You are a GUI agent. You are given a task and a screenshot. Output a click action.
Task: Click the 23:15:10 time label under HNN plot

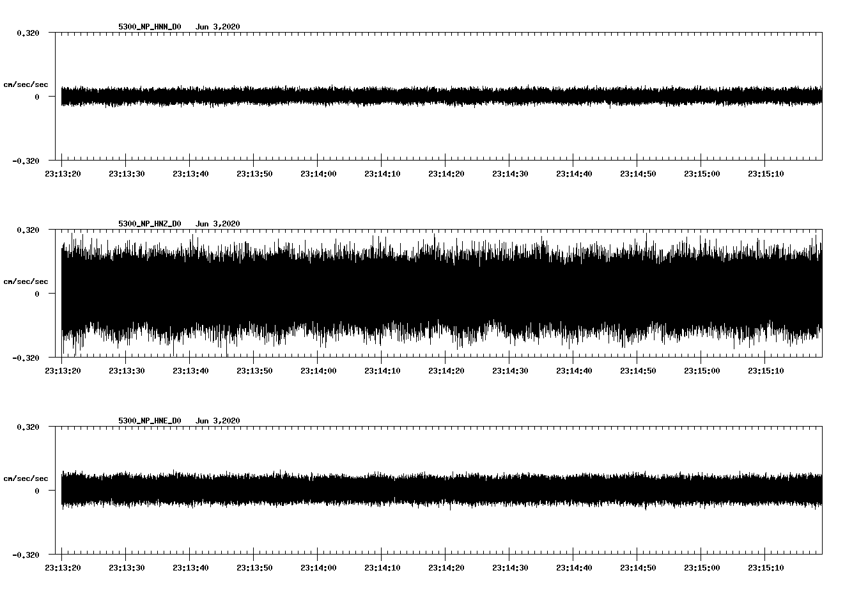coord(766,173)
